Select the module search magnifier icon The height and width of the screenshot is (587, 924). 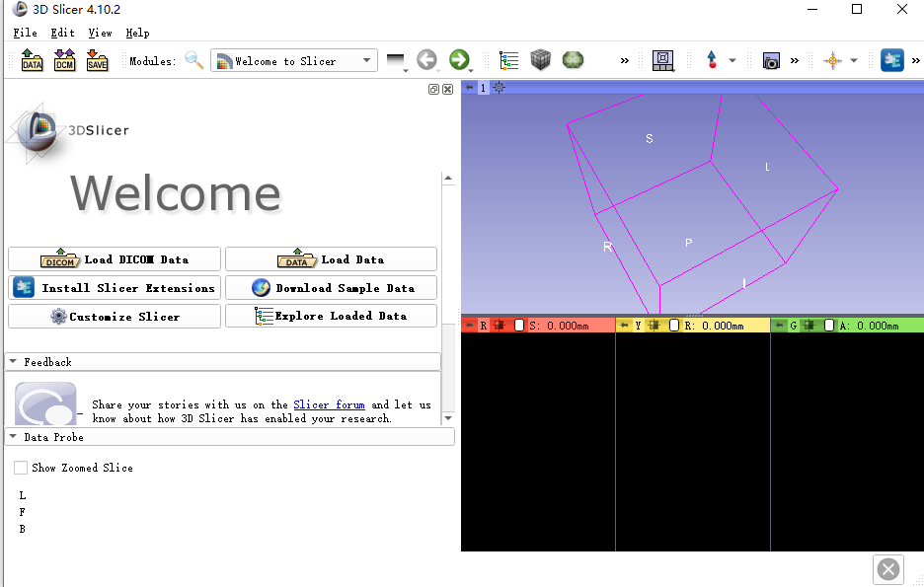point(194,60)
